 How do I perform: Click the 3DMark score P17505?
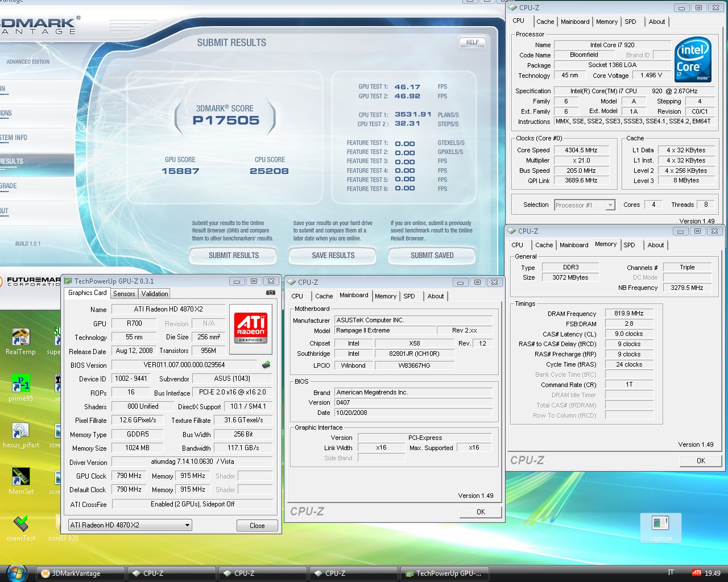tap(226, 120)
